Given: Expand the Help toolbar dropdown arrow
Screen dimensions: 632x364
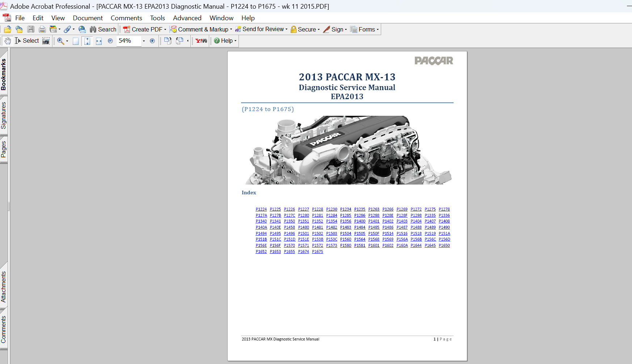Looking at the screenshot, I should [236, 41].
